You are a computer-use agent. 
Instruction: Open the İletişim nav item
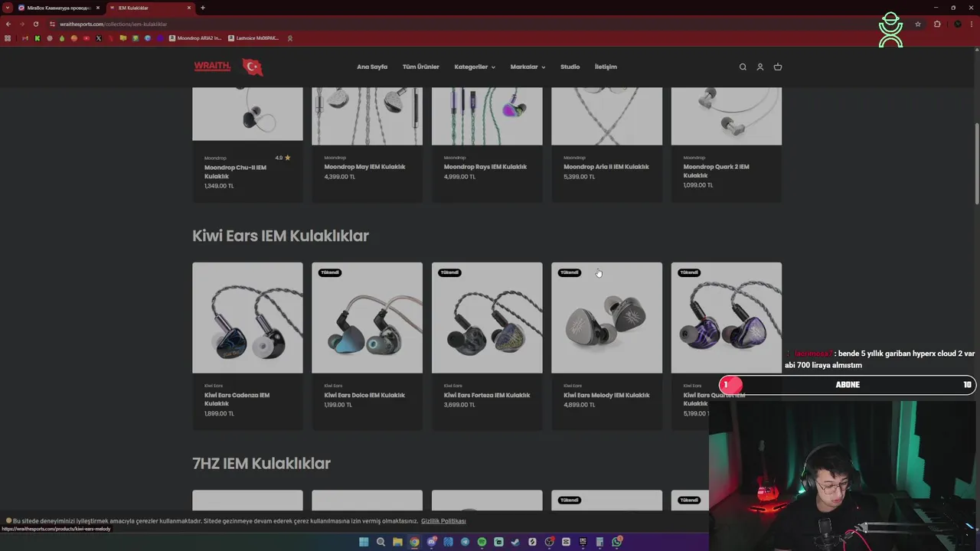pos(606,67)
